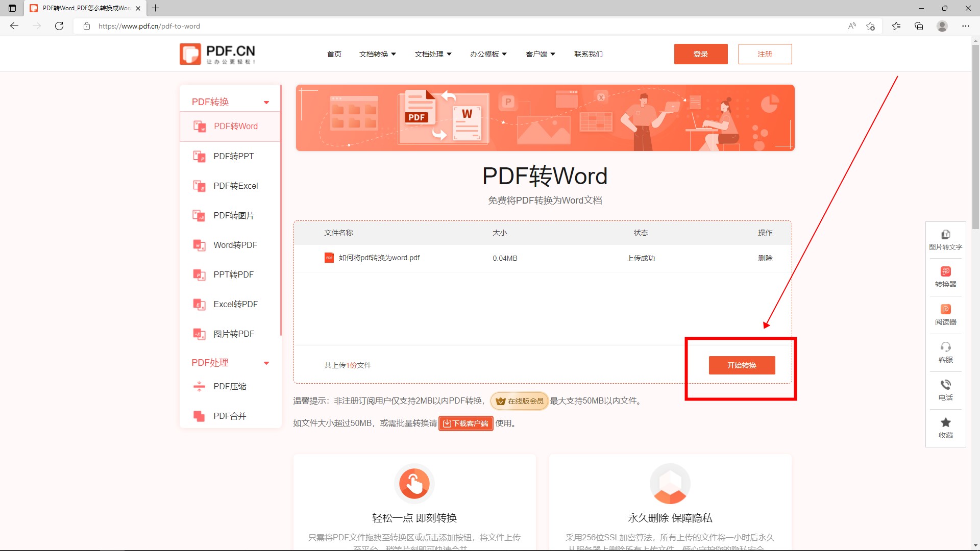Open 转换器 from the floating panel
The image size is (980, 551).
click(945, 277)
